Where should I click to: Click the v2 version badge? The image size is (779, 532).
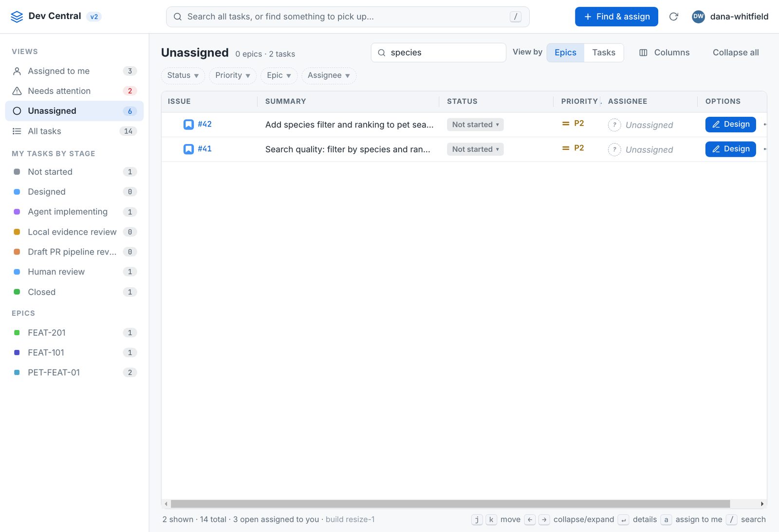(x=94, y=17)
